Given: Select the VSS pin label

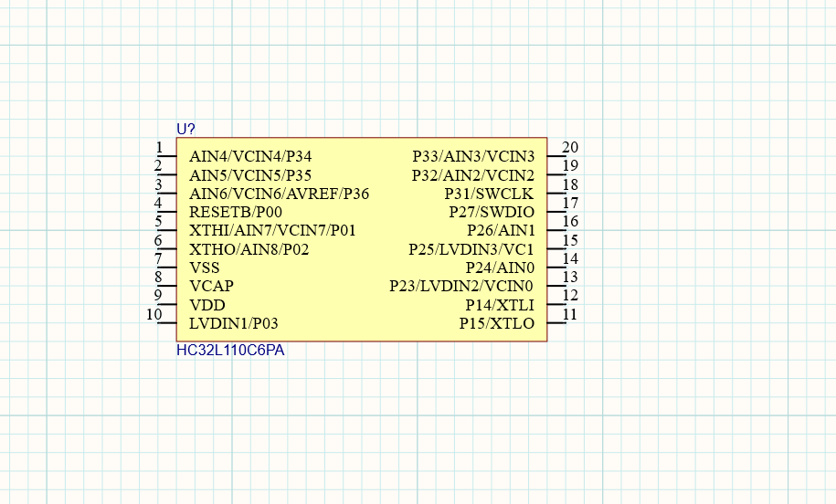Looking at the screenshot, I should (x=205, y=268).
